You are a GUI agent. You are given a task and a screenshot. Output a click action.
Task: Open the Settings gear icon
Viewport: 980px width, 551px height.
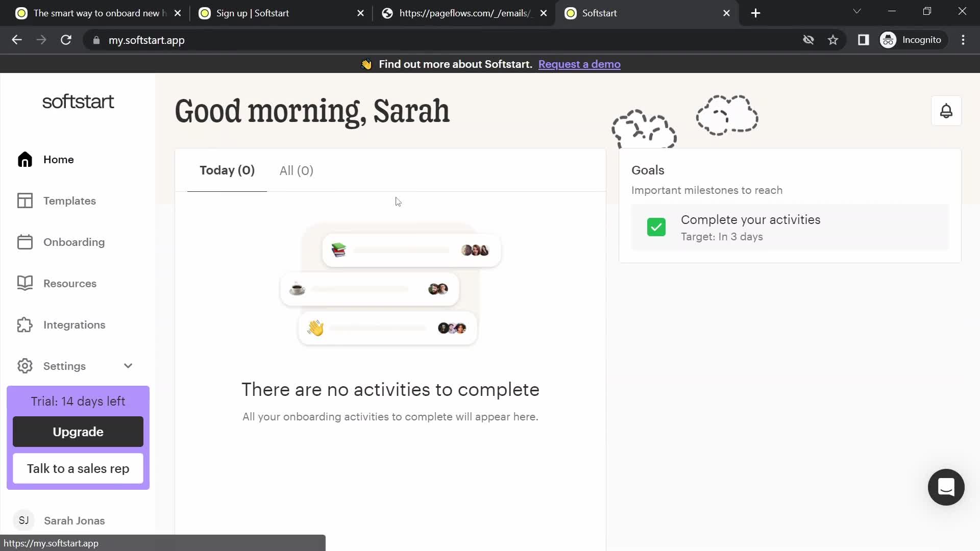point(24,366)
